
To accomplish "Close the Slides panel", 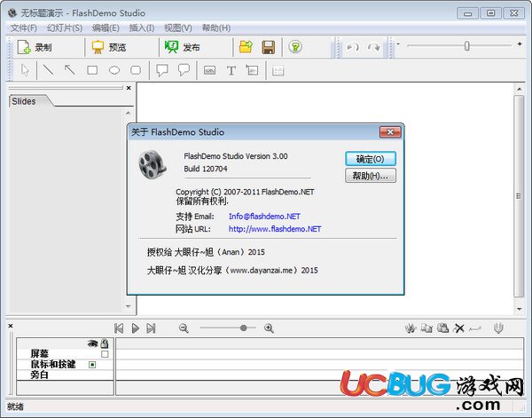I will coord(129,88).
